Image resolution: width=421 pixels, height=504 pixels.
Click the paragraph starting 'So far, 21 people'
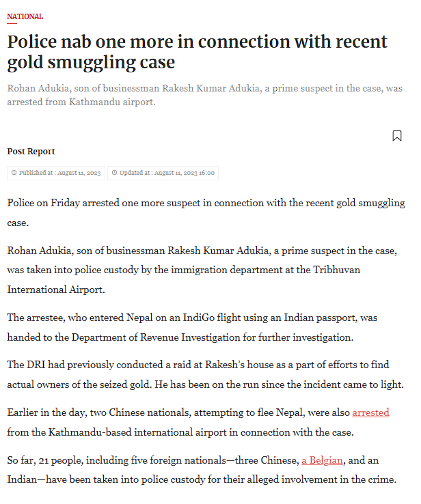click(202, 470)
